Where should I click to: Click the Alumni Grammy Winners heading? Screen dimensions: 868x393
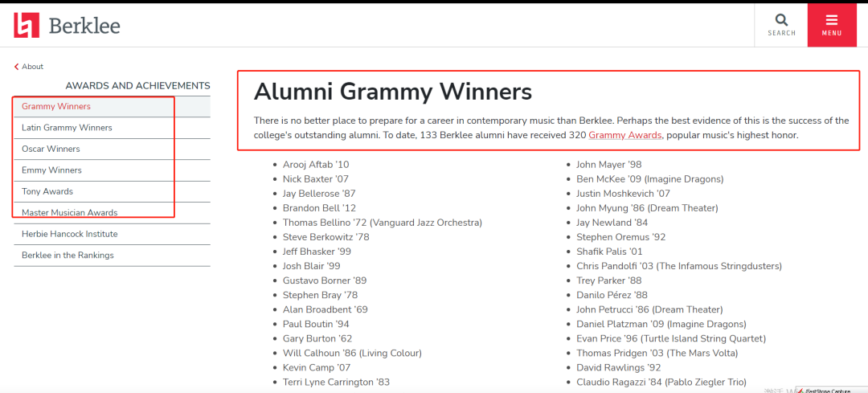(393, 92)
